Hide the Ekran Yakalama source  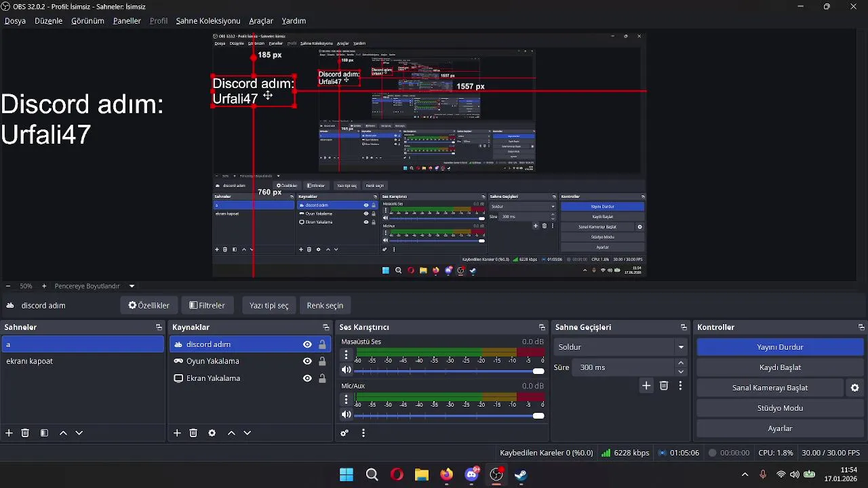307,378
